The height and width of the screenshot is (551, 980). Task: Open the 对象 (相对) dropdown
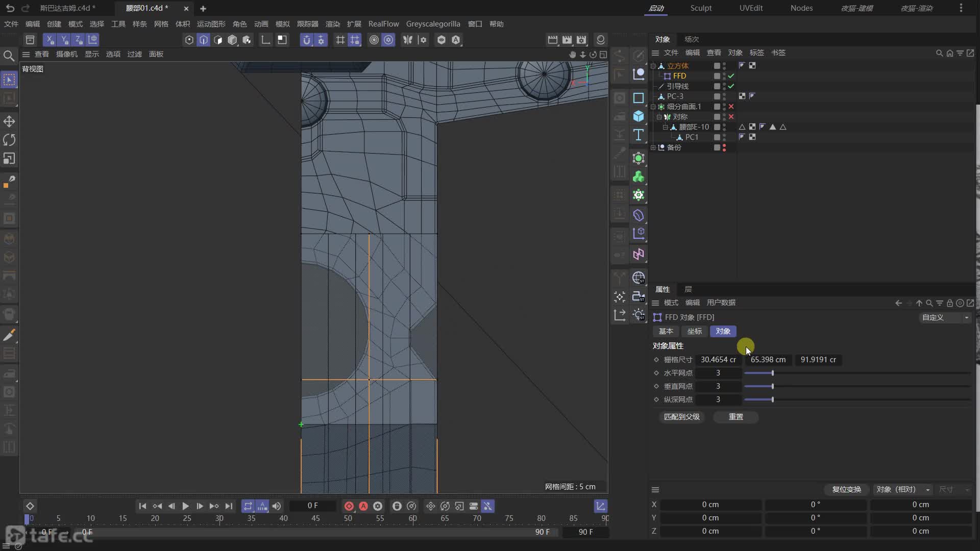tap(902, 489)
